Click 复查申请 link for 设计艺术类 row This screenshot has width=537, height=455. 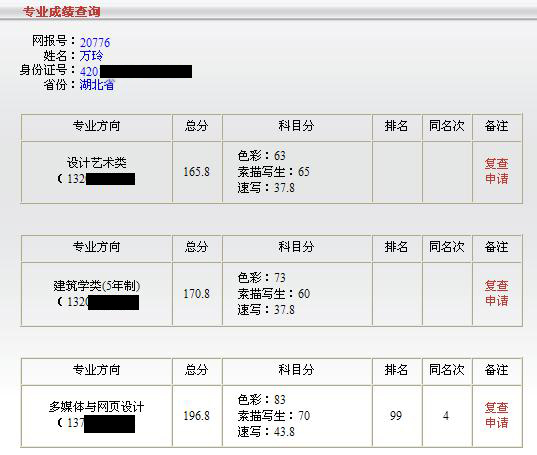point(497,171)
